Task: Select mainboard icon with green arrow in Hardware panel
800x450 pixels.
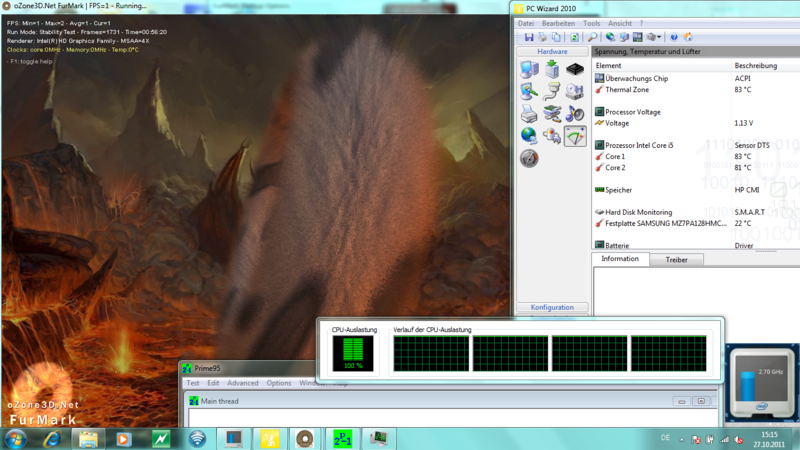Action: (x=552, y=69)
